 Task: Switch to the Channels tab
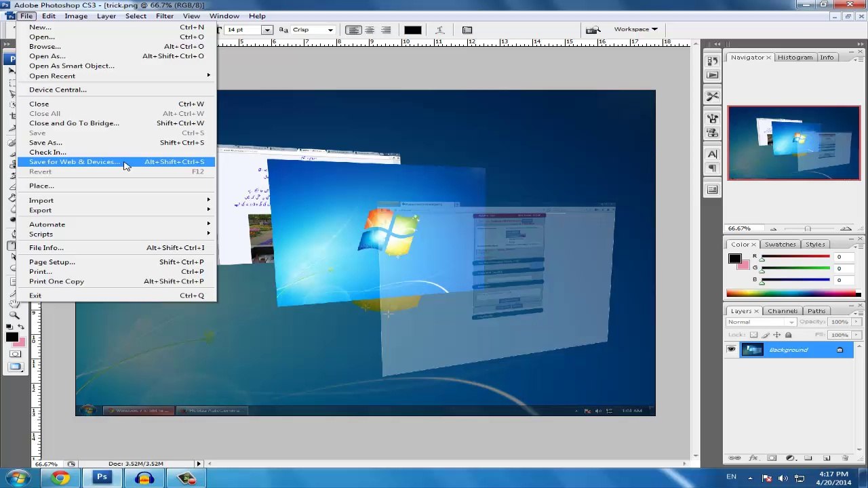[x=783, y=311]
